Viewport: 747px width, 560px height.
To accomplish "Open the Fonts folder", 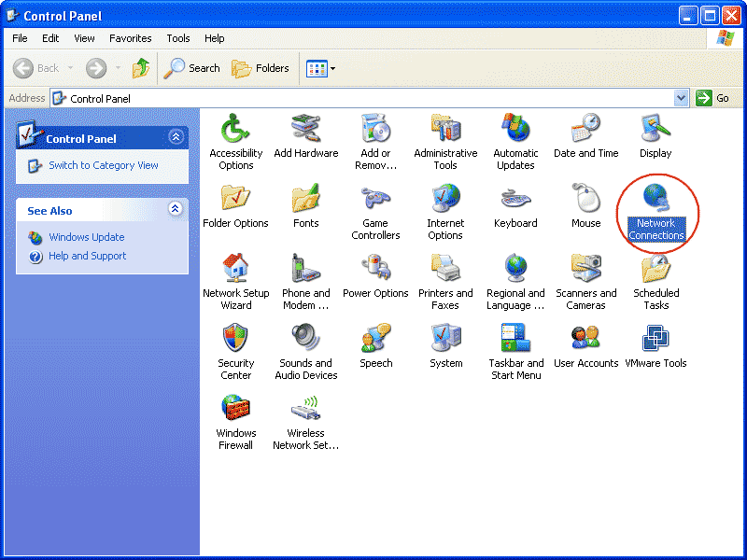I will click(x=305, y=206).
